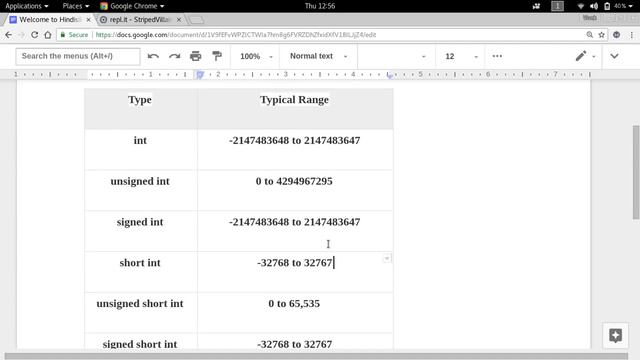The width and height of the screenshot is (640, 360).
Task: Open the Wi-Fi network indicator
Action: [581, 6]
